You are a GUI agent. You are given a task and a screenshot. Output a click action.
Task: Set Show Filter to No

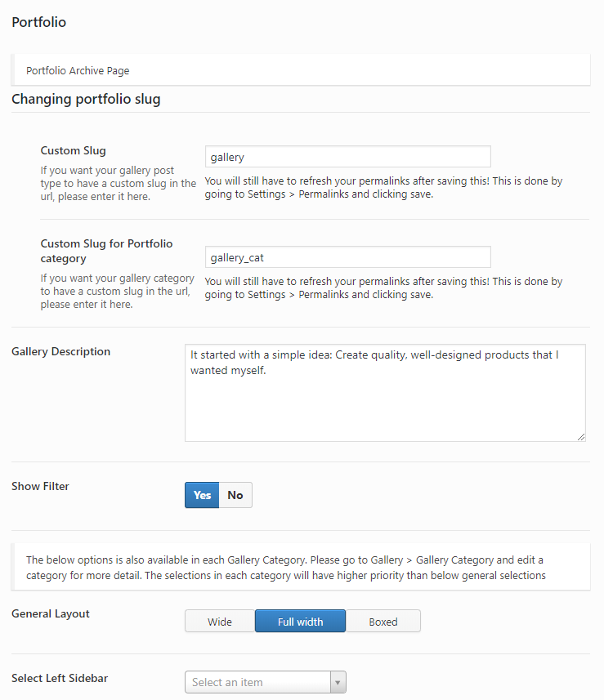235,495
